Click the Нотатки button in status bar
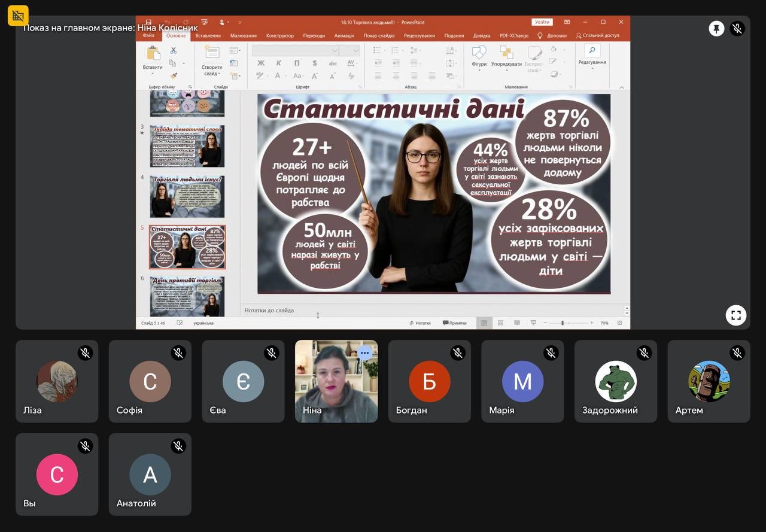Image resolution: width=766 pixels, height=532 pixels. 420,323
